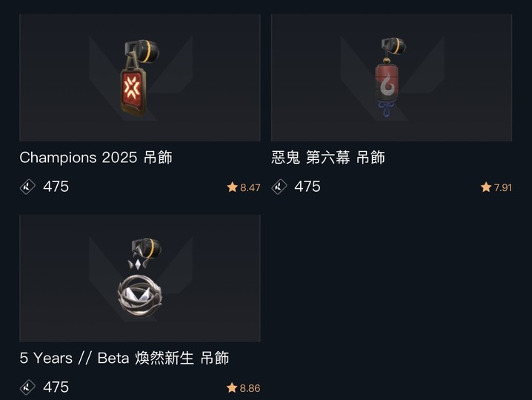Click the 7.91 rating score
This screenshot has width=532, height=400.
click(x=503, y=187)
